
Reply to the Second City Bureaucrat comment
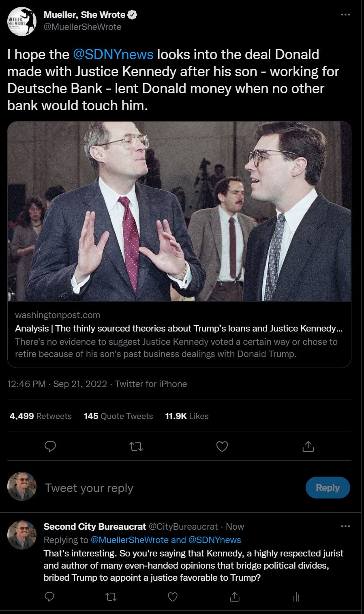click(49, 597)
